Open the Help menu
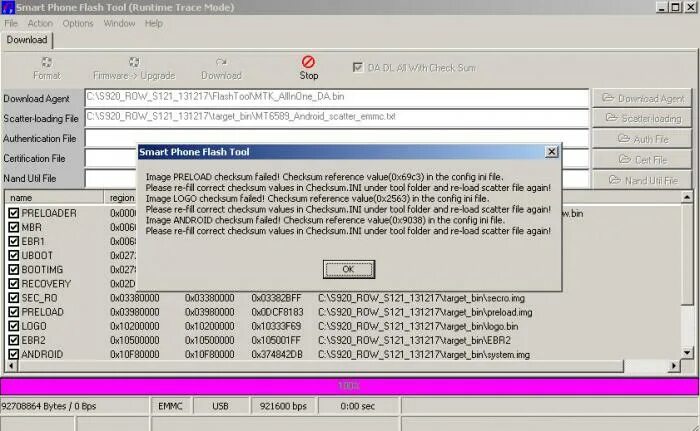 pos(154,23)
